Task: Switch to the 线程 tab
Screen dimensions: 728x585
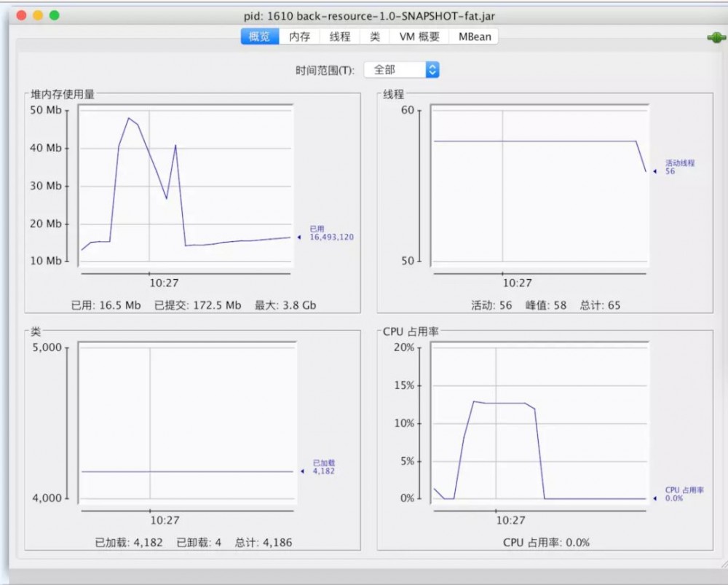Action: click(339, 36)
